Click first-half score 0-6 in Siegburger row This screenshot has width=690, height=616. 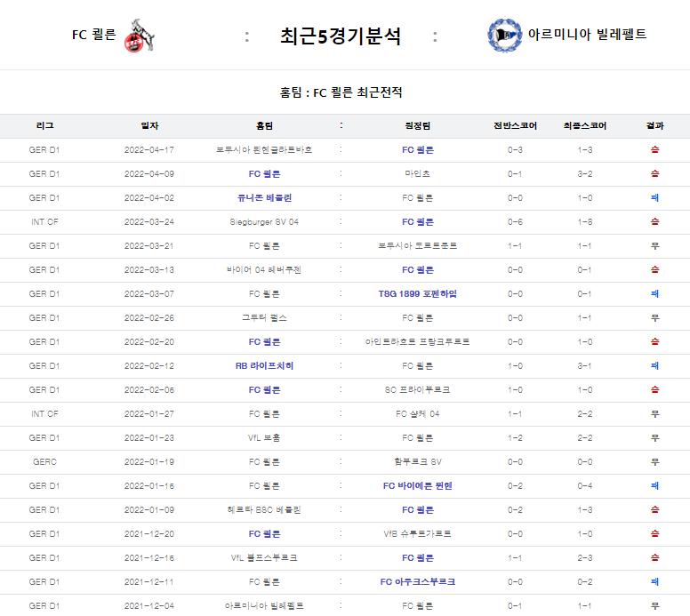pos(515,221)
